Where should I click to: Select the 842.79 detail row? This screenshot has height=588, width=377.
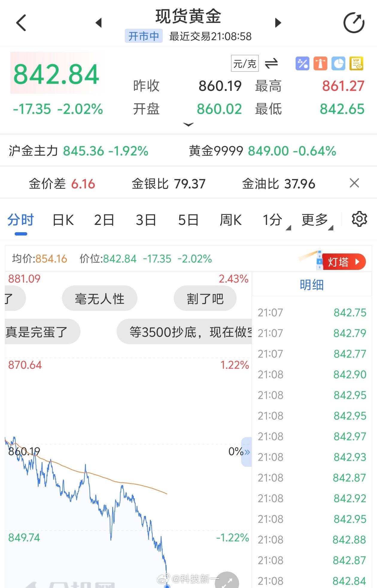pyautogui.click(x=312, y=333)
